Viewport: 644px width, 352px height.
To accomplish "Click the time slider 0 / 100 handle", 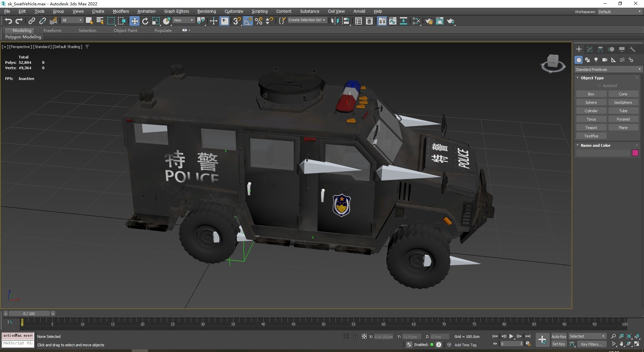I will click(x=29, y=313).
